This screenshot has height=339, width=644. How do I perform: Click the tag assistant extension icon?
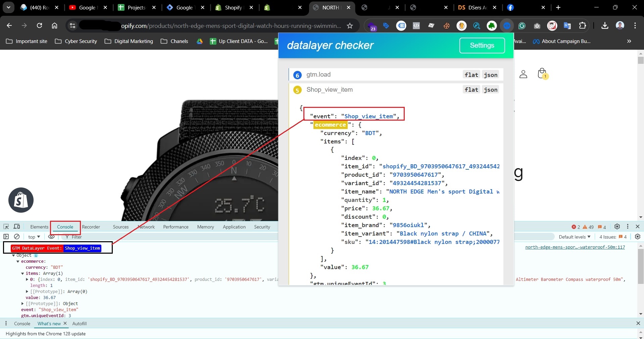386,26
